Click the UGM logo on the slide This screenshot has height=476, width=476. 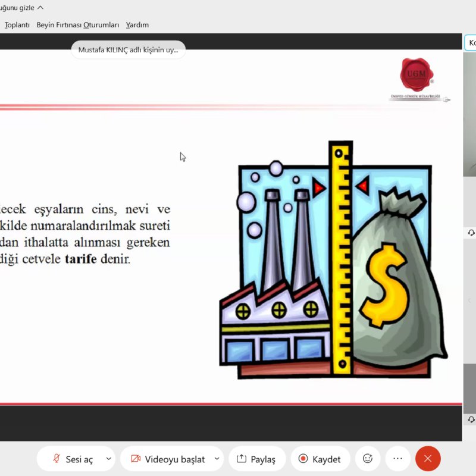[x=417, y=75]
